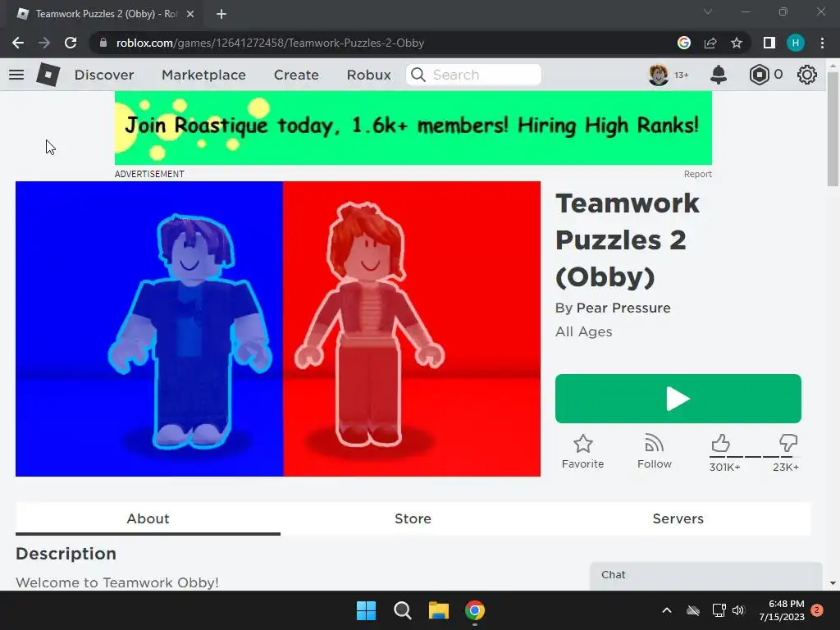Go back to previous page

point(18,43)
